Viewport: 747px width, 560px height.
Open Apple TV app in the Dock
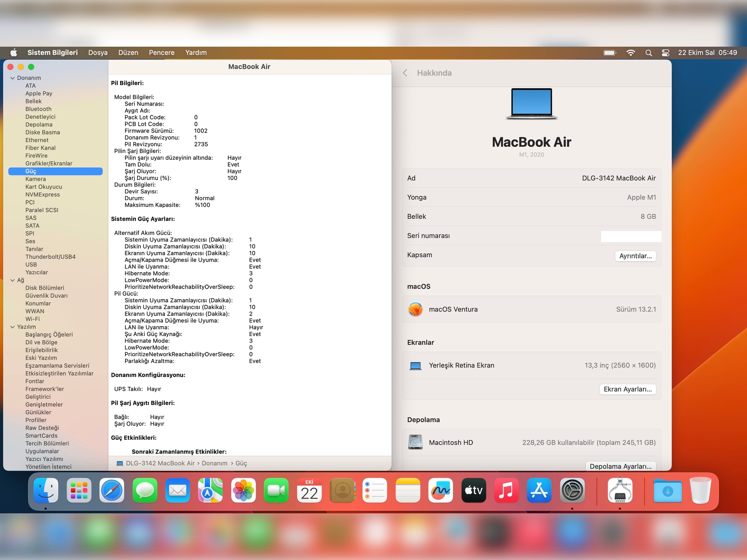pyautogui.click(x=474, y=490)
